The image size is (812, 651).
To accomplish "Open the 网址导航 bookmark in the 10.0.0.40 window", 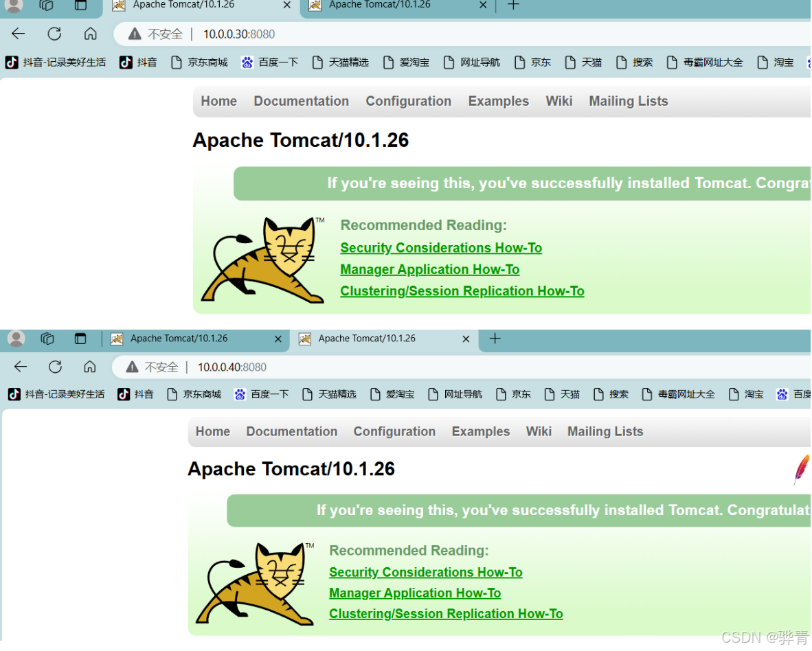I will pyautogui.click(x=455, y=395).
